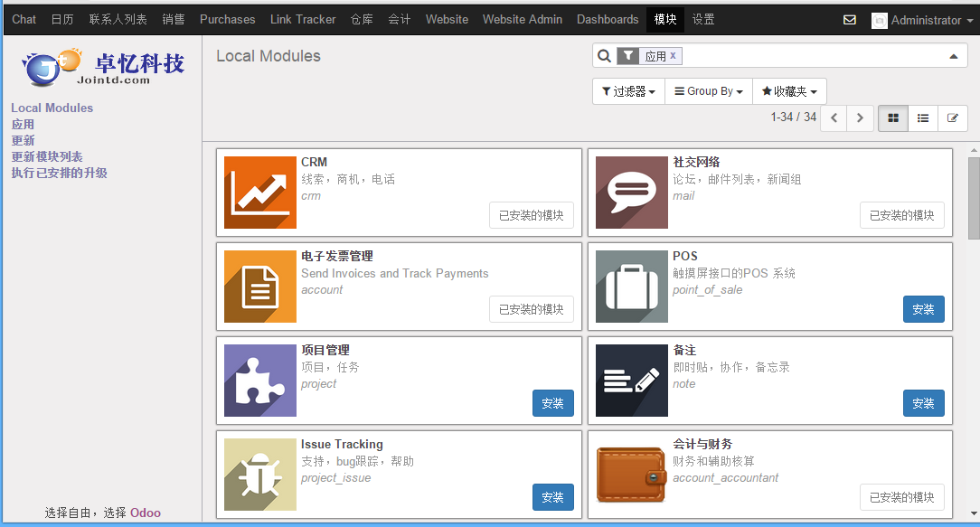Open the Administrator user menu
Viewport: 980px width, 527px height.
[x=917, y=20]
